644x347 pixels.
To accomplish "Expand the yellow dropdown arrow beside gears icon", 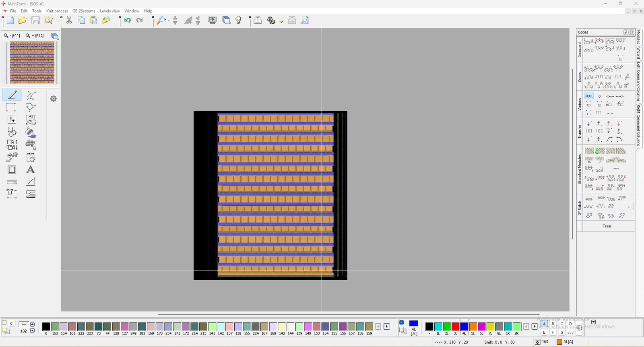I will point(281,21).
